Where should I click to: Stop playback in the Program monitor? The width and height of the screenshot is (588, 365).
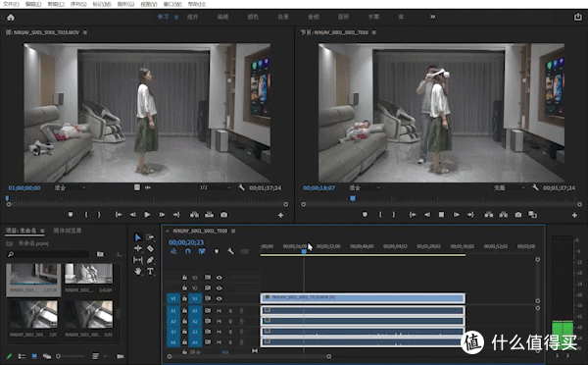coord(441,215)
